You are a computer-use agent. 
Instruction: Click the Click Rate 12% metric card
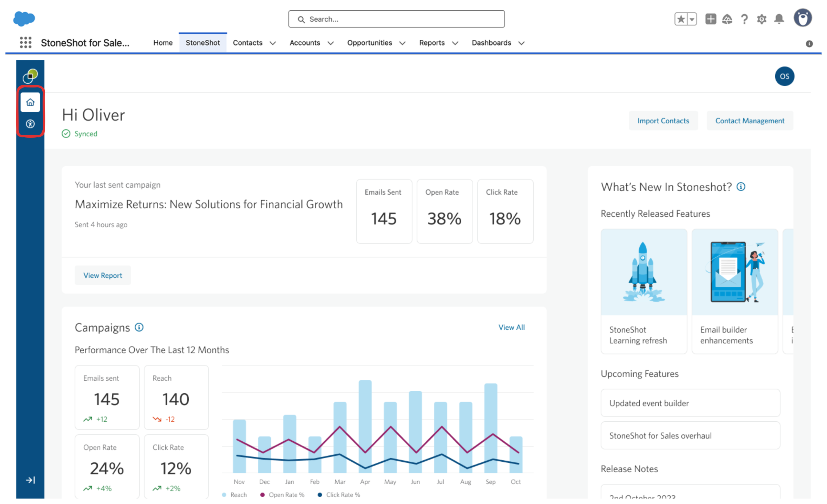[176, 467]
